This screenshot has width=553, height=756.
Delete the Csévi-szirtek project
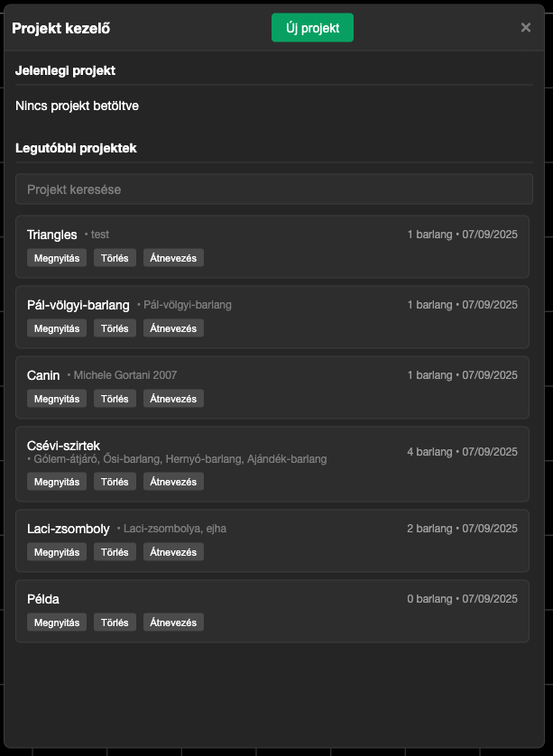pyautogui.click(x=115, y=482)
